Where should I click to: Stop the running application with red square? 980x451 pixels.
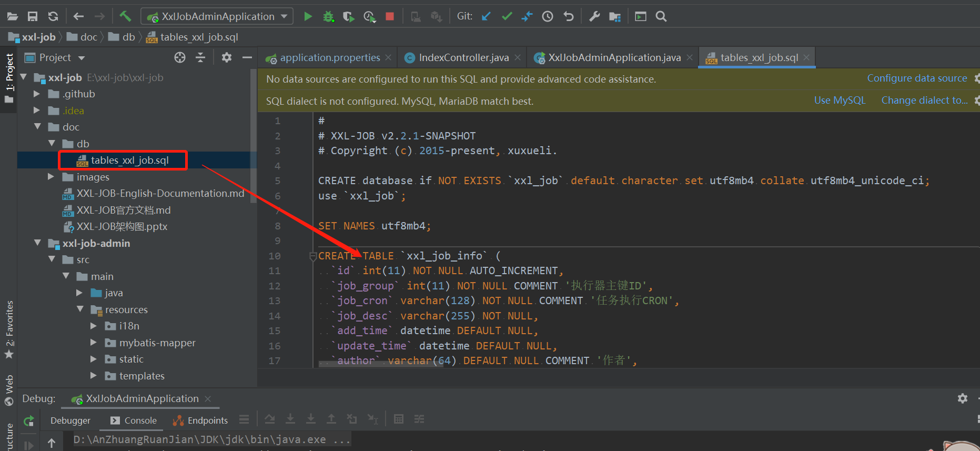(390, 16)
